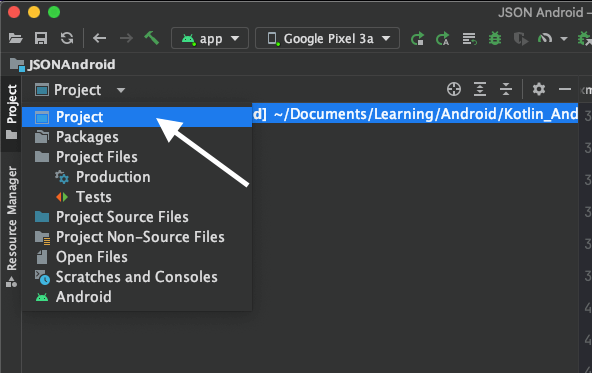
Task: Build project with the green hammer icon
Action: [152, 38]
